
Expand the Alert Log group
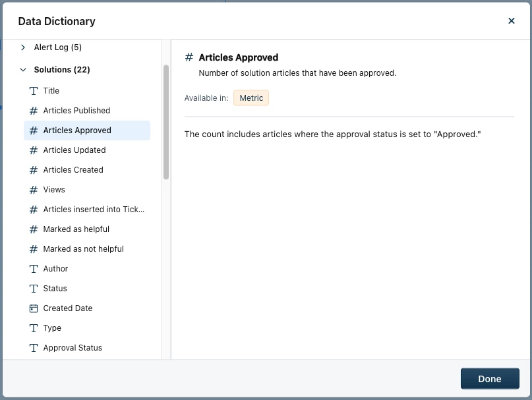[x=23, y=47]
